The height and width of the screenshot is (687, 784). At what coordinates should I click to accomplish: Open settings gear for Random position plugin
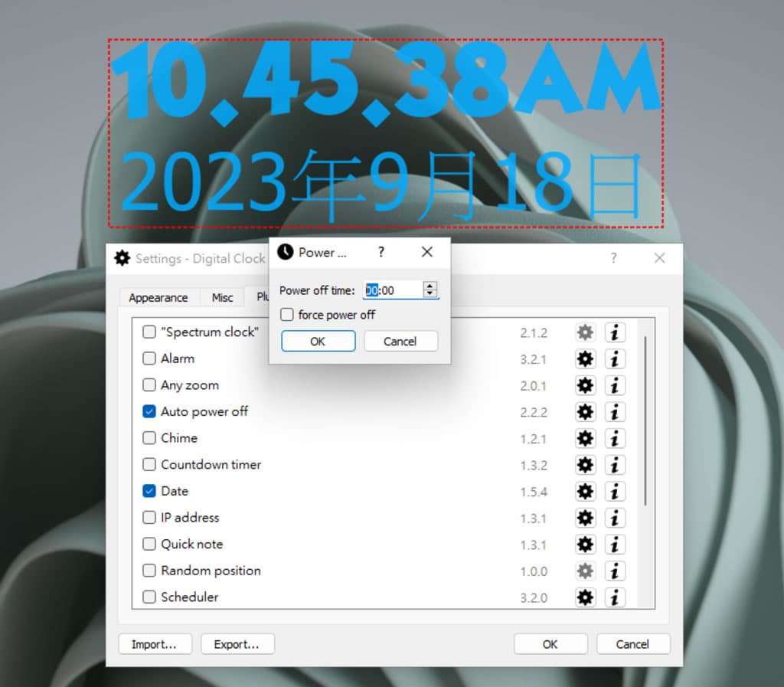[x=585, y=571]
